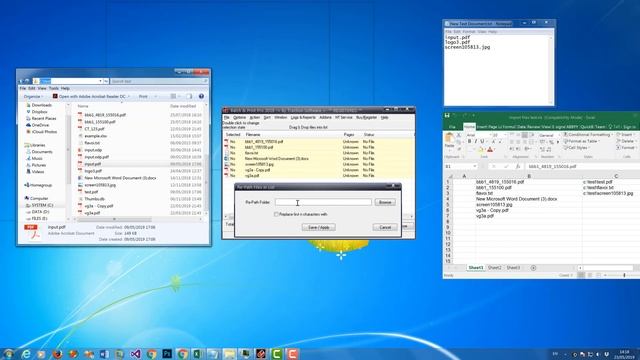Open the 'Open with Adobe Acrobat Reader DC' dropdown arrow
This screenshot has height=360, width=640.
coord(129,96)
